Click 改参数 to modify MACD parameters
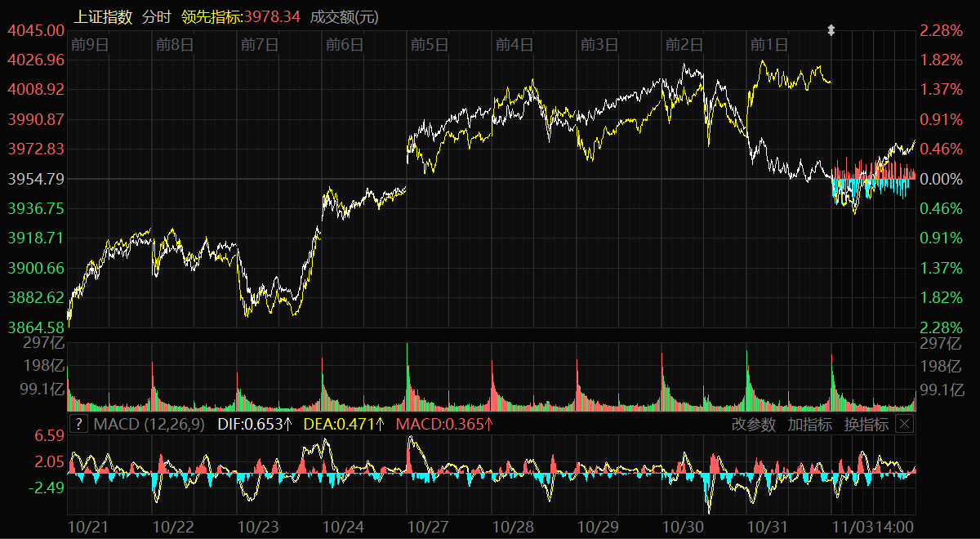 [x=755, y=425]
